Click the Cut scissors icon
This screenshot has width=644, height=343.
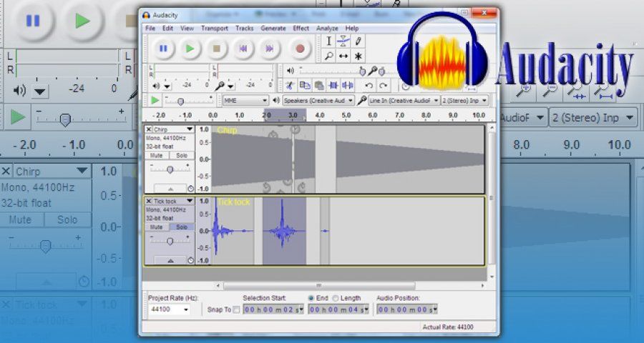[290, 86]
